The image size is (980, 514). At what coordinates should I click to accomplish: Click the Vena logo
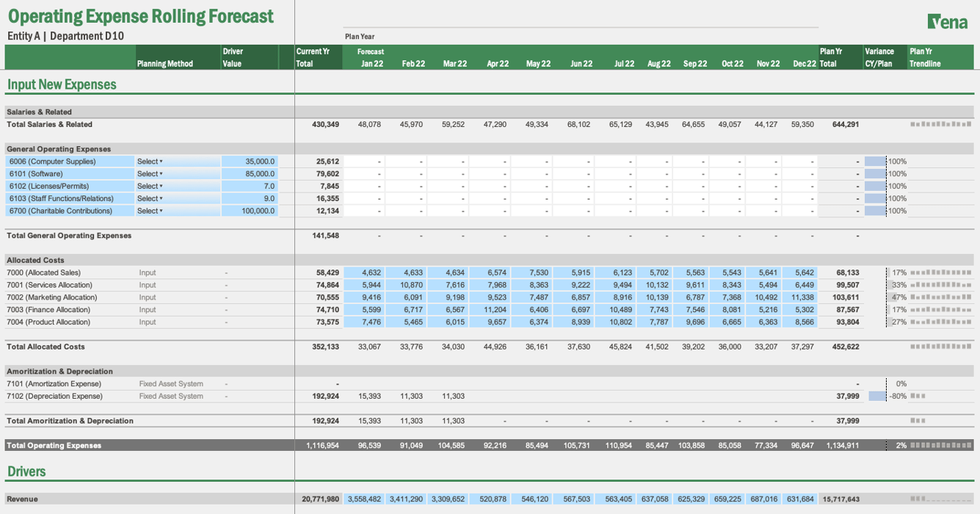coord(948,22)
